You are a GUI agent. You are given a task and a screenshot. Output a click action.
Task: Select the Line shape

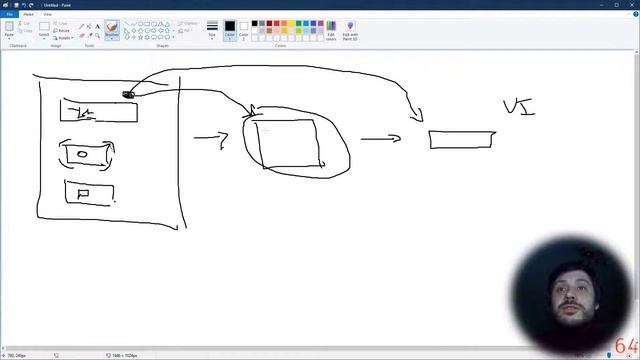[x=127, y=24]
